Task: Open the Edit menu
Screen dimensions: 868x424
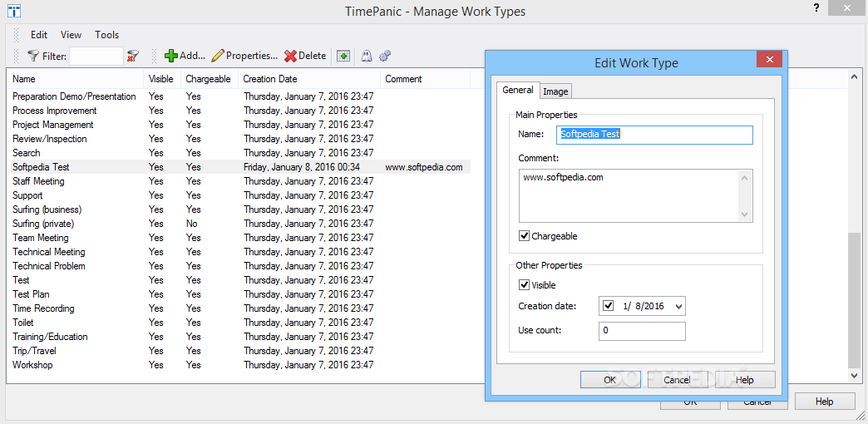Action: click(x=39, y=35)
